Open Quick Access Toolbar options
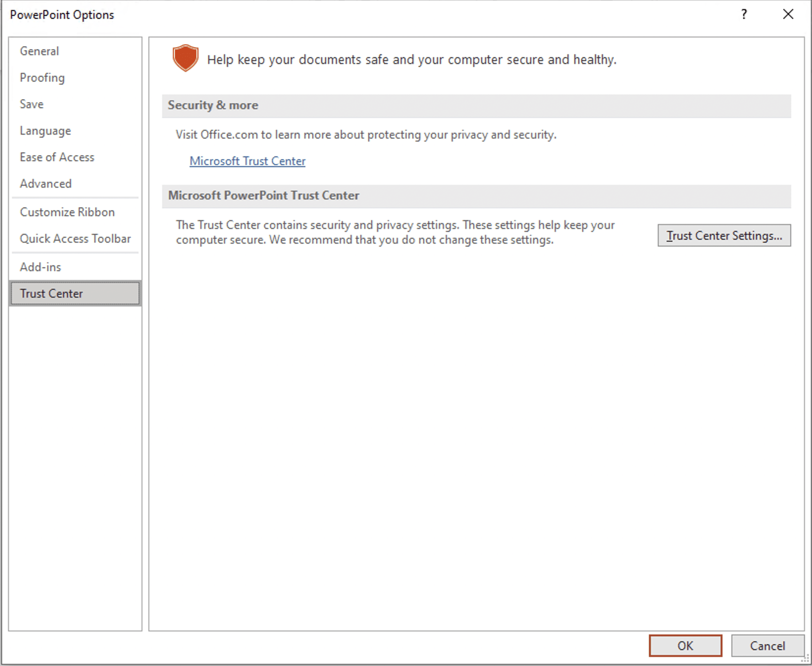 (75, 239)
